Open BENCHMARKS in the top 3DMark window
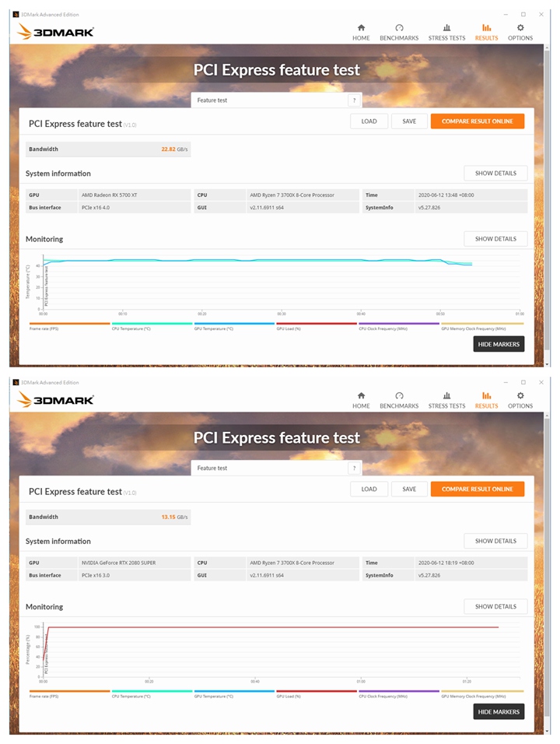 (399, 32)
